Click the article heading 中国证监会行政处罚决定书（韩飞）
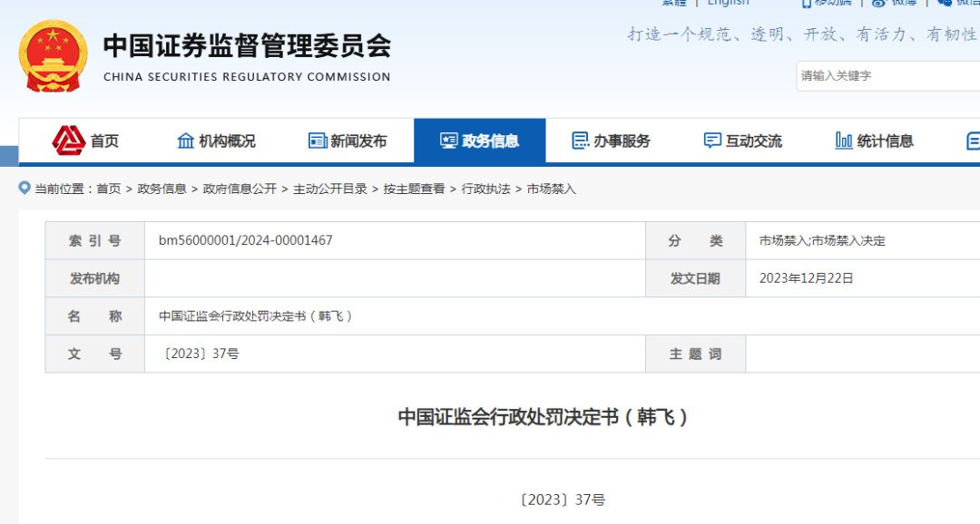The width and height of the screenshot is (980, 524). point(544,417)
